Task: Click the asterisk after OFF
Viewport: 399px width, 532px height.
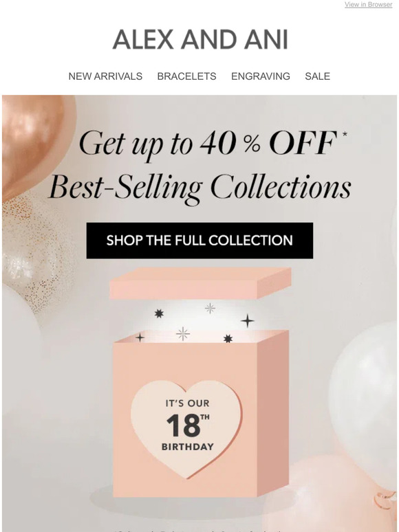Action: pyautogui.click(x=345, y=134)
